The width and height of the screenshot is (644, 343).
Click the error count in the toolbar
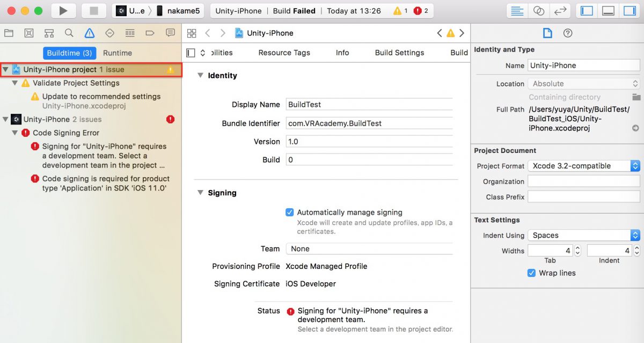point(421,11)
